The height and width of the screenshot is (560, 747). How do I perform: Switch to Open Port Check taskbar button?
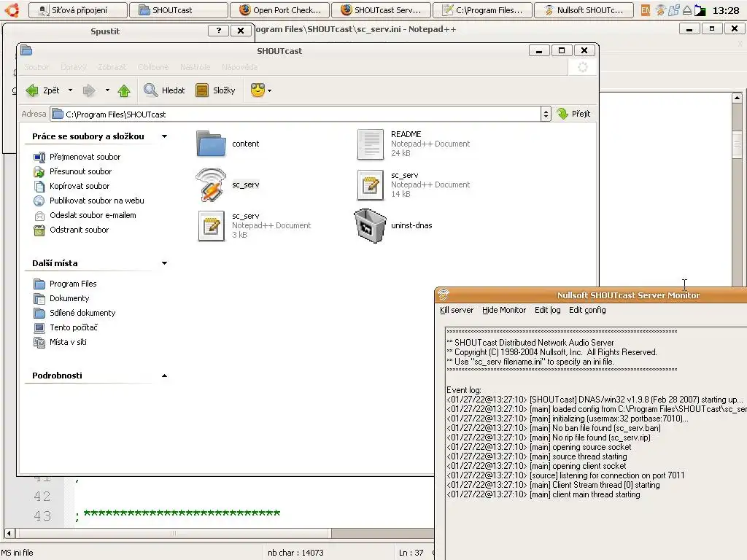pyautogui.click(x=279, y=10)
